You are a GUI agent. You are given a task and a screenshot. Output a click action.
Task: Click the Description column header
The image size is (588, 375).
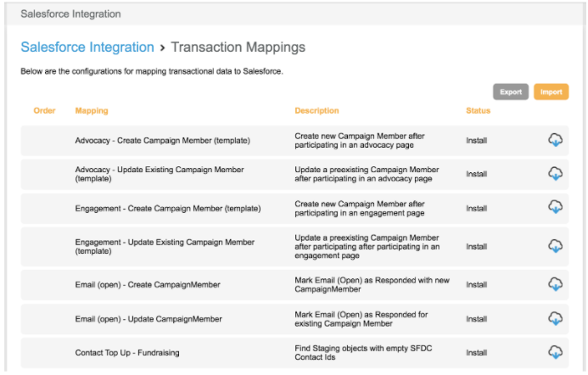tap(316, 111)
